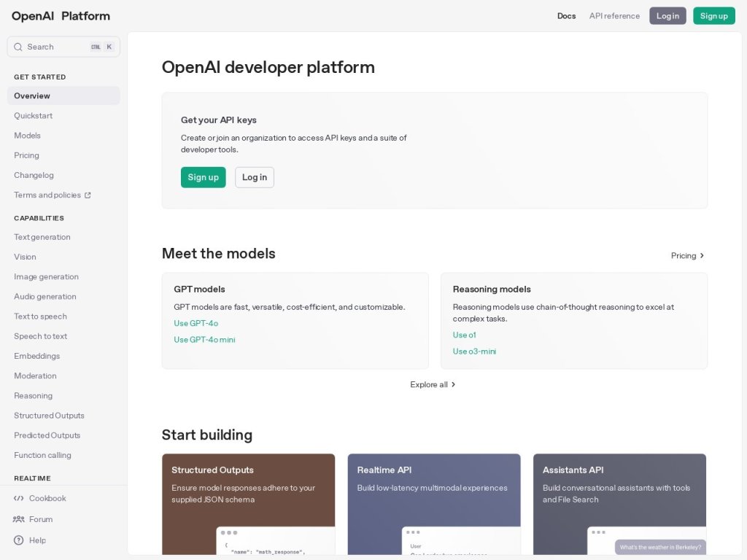Click Sign up under Get your API keys
The height and width of the screenshot is (560, 747).
tap(203, 177)
